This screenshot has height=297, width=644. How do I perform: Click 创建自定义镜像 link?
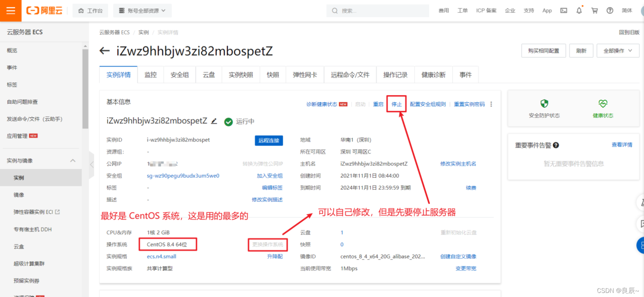click(458, 256)
